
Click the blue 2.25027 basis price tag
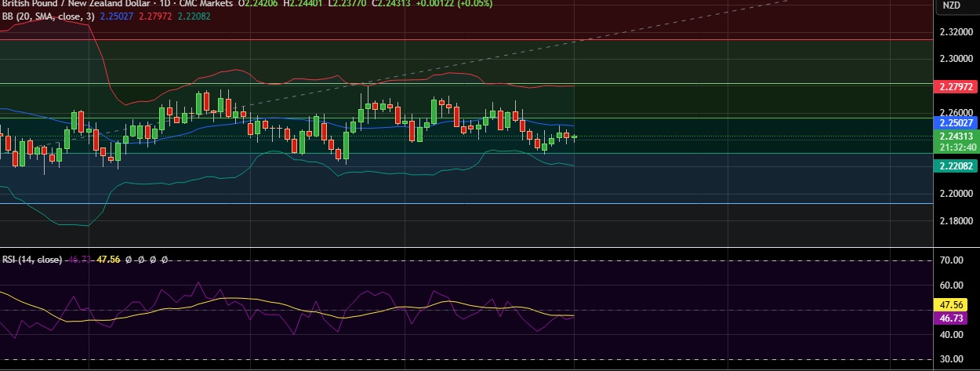coord(955,123)
